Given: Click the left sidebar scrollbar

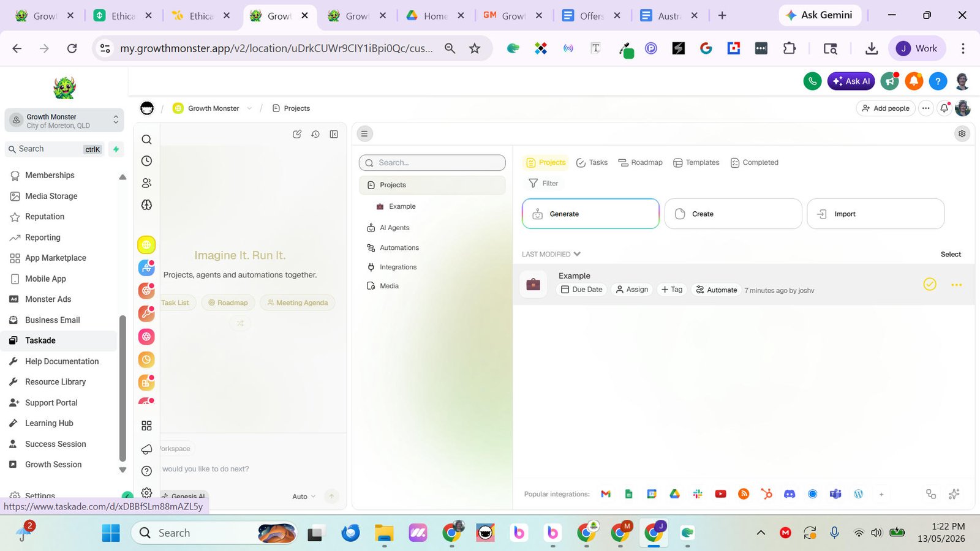Looking at the screenshot, I should (123, 388).
